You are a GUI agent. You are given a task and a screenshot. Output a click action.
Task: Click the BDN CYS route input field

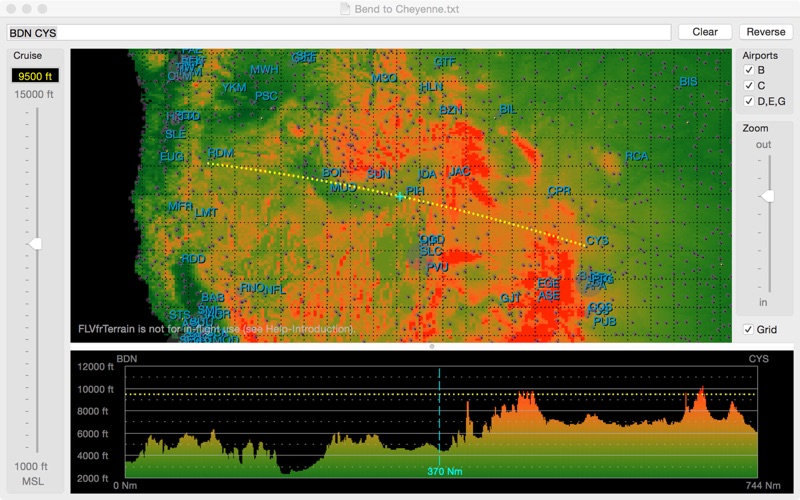tap(339, 33)
